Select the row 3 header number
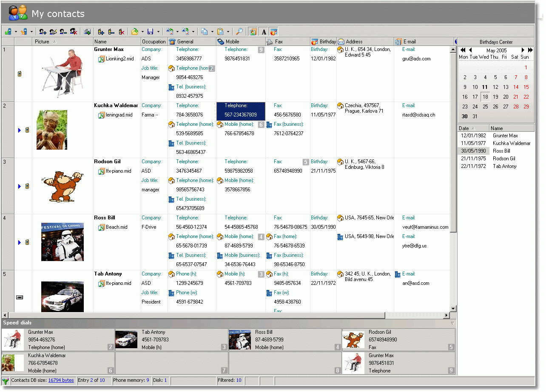Viewport: 546px width, 392px height. pyautogui.click(x=8, y=186)
